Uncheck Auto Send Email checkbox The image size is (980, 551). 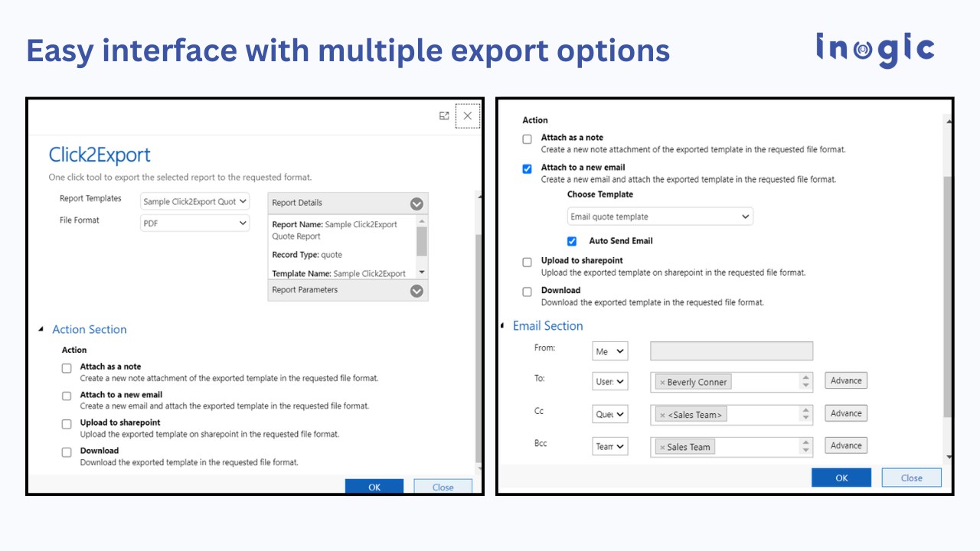[572, 241]
